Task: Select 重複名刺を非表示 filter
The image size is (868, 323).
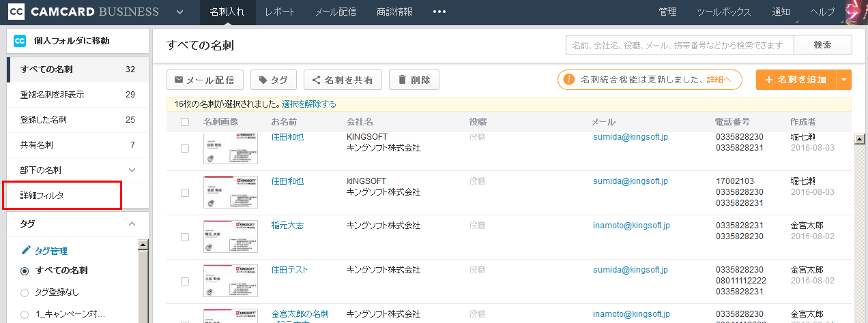Action: pyautogui.click(x=78, y=94)
